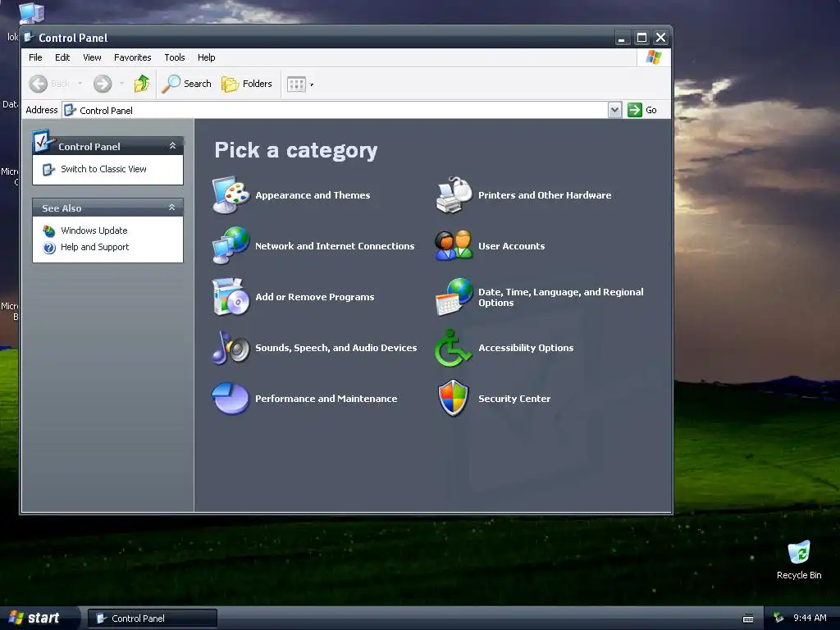Click the Forward arrow toolbar button
Image resolution: width=840 pixels, height=630 pixels.
coord(103,84)
